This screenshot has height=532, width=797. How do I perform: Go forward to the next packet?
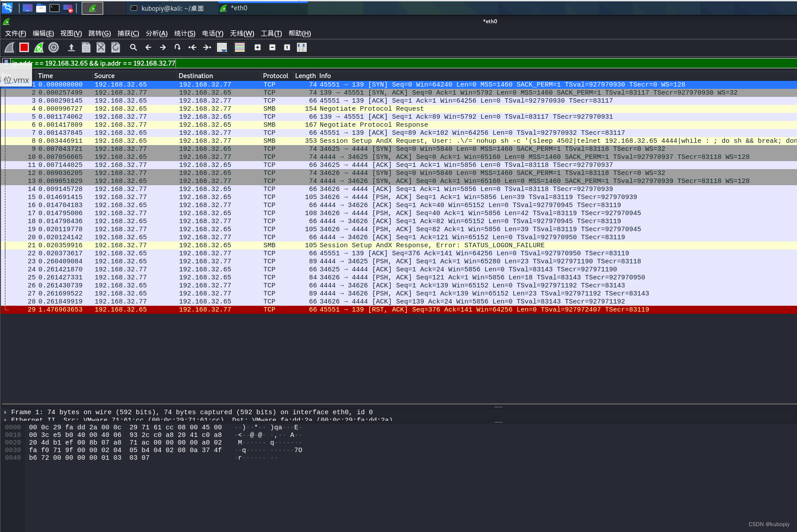[x=163, y=47]
